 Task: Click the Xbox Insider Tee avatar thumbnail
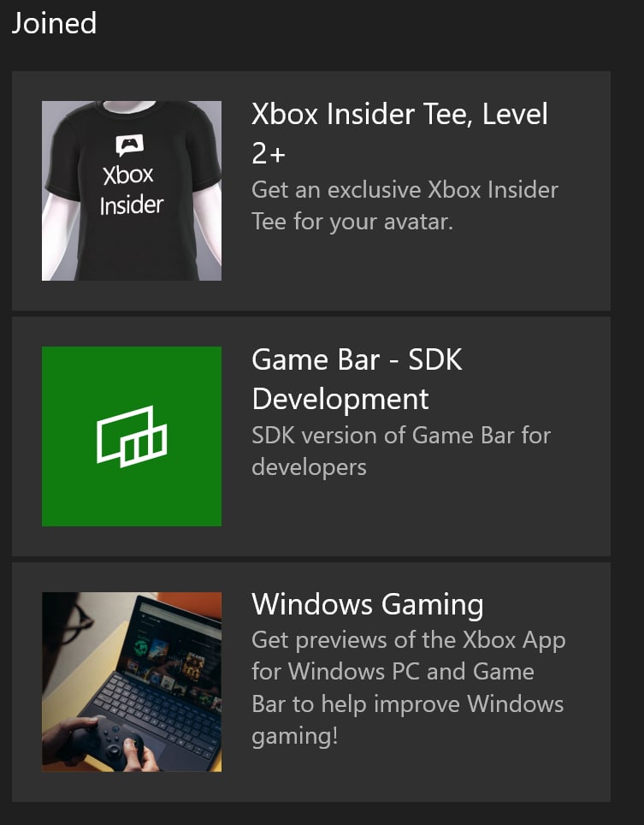[132, 191]
